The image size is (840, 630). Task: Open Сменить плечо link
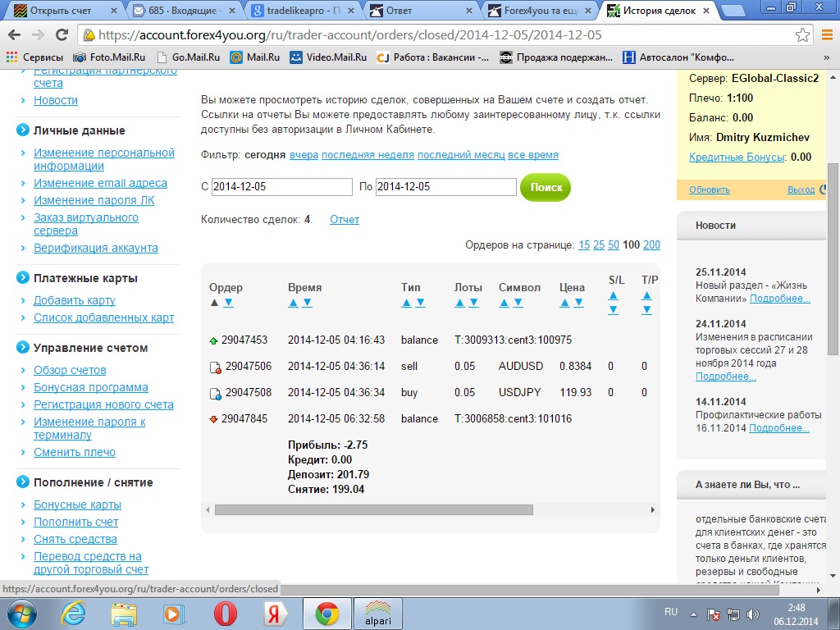pyautogui.click(x=75, y=452)
